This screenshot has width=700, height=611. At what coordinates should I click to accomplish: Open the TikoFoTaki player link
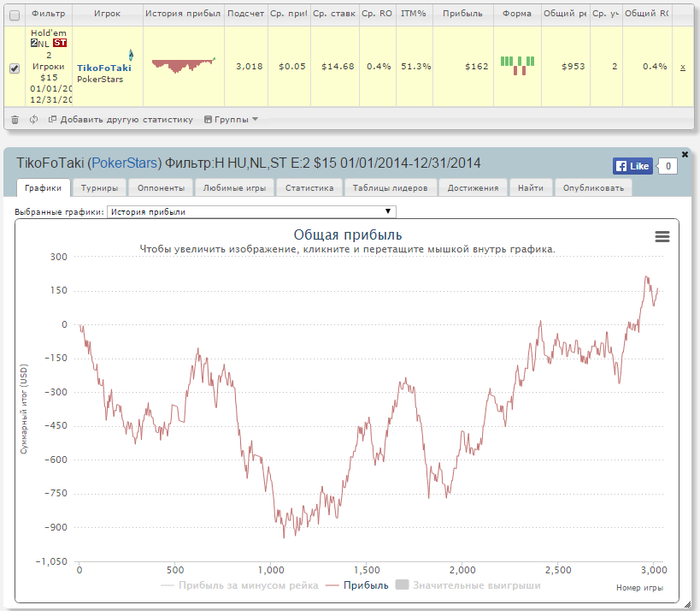(104, 68)
